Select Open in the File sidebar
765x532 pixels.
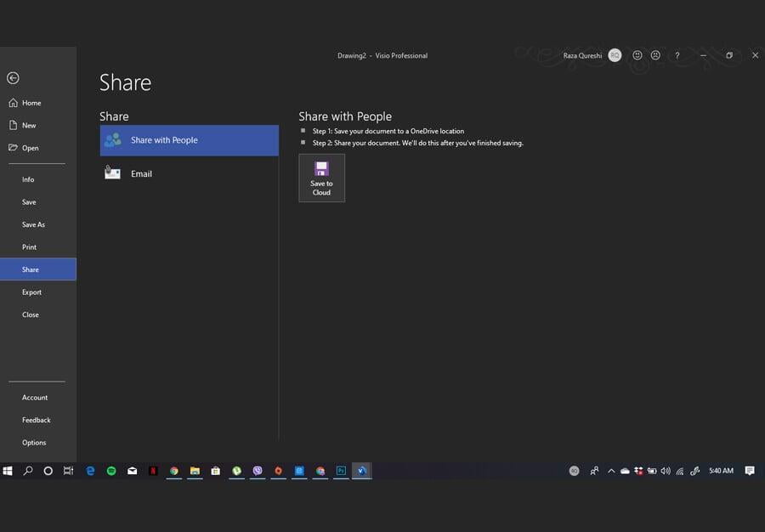coord(38,148)
